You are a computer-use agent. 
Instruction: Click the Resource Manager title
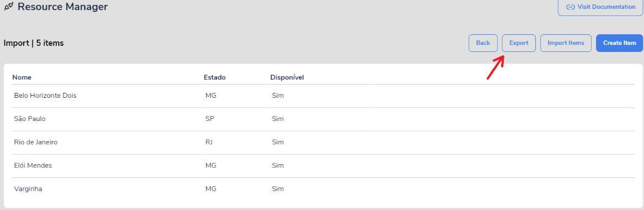click(62, 7)
